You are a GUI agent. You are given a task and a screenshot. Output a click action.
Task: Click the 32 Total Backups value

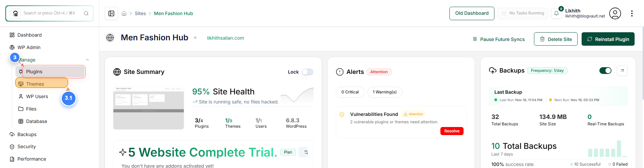point(495,117)
